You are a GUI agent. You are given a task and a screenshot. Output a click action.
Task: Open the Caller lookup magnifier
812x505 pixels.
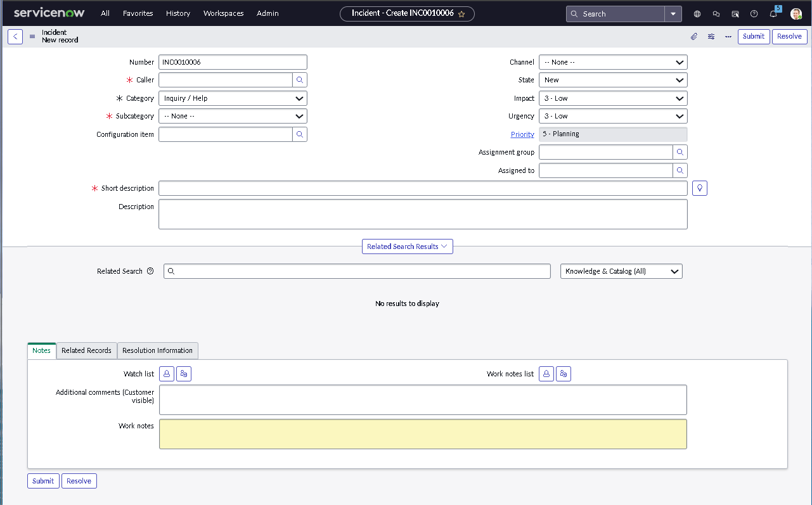(299, 80)
